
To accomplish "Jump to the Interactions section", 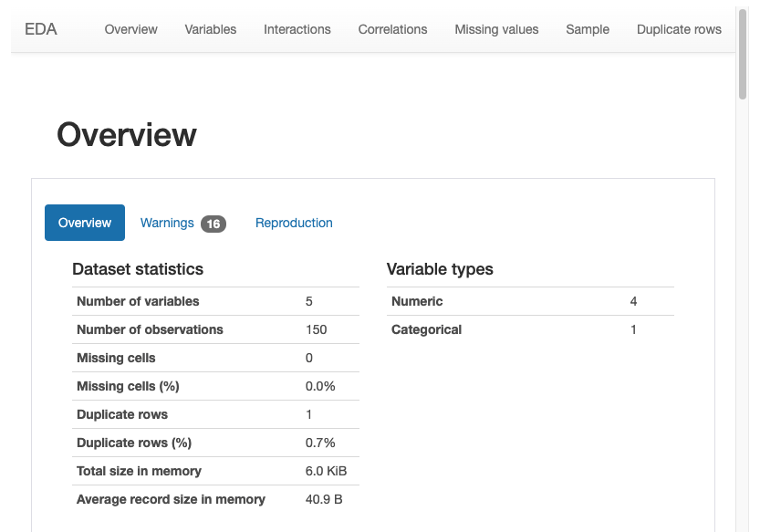I will point(297,29).
